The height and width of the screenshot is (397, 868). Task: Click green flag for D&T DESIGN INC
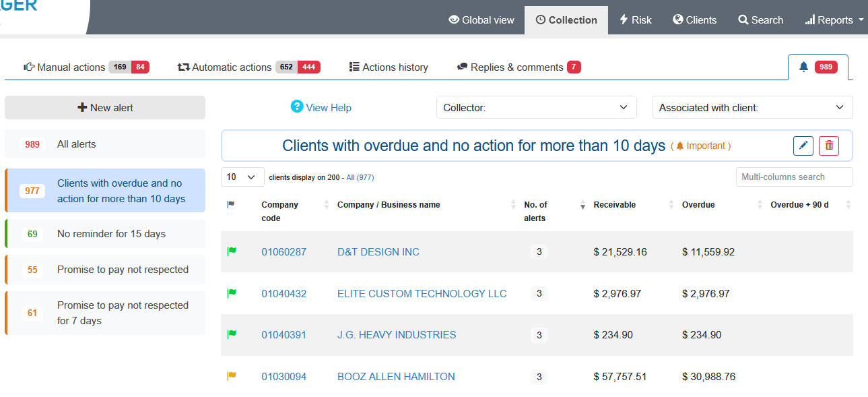click(232, 251)
